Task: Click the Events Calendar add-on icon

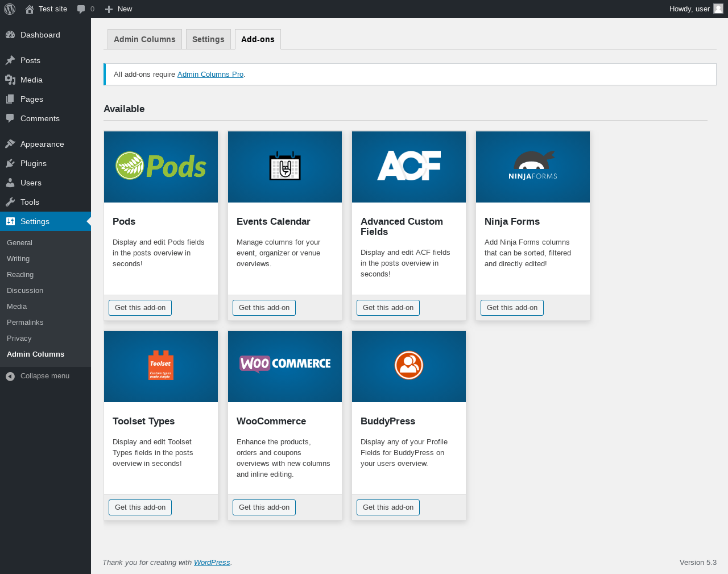Action: pyautogui.click(x=285, y=167)
